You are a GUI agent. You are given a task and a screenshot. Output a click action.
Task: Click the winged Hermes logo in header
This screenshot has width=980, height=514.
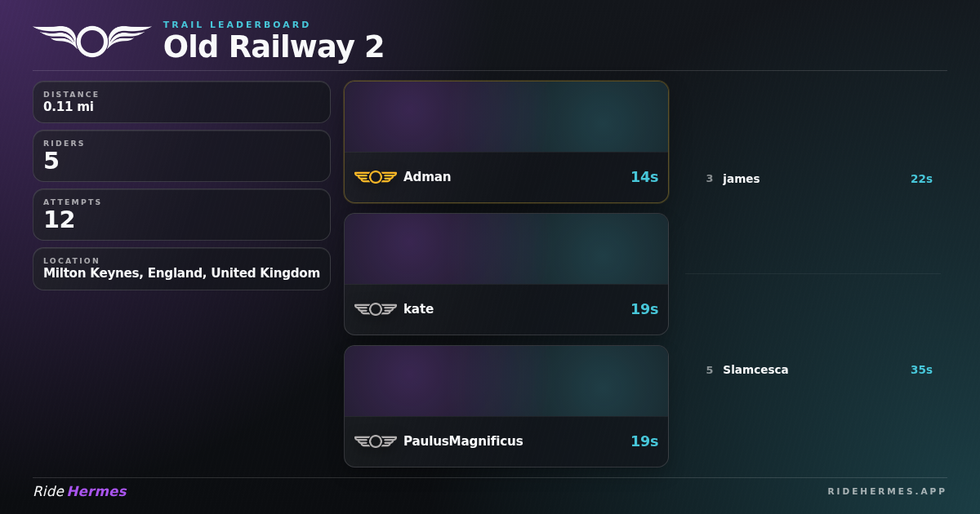tap(92, 41)
